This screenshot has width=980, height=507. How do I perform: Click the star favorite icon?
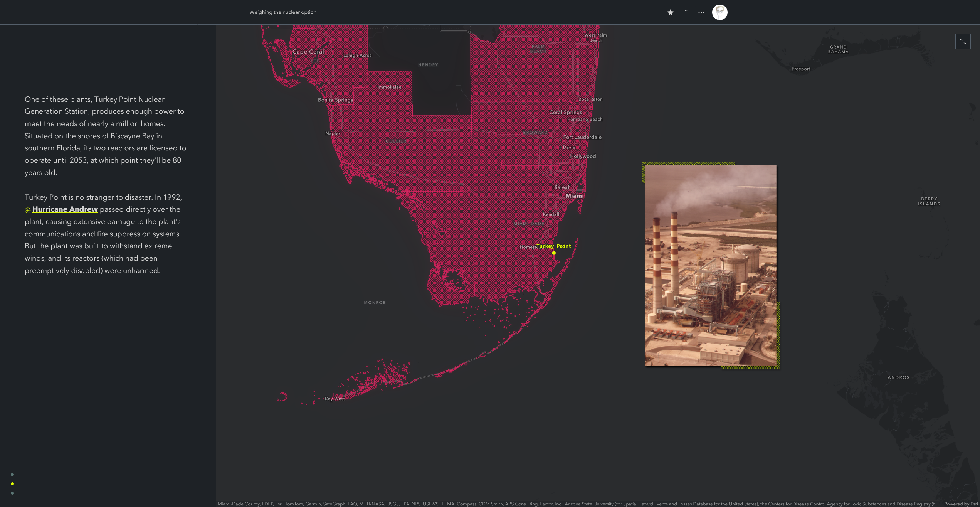coord(671,12)
